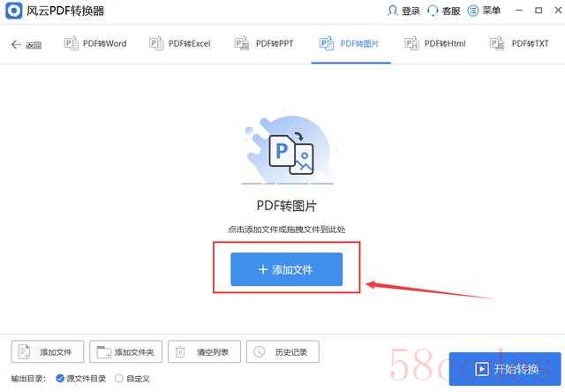565x392 pixels.
Task: Click the 输出目录: label
Action: (x=28, y=378)
